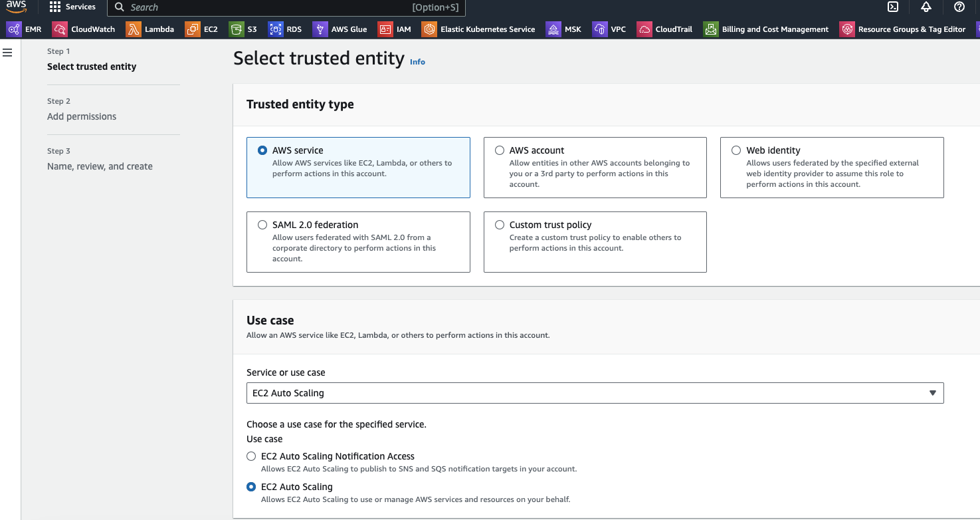Open the help question mark icon
This screenshot has width=980, height=520.
coord(959,7)
